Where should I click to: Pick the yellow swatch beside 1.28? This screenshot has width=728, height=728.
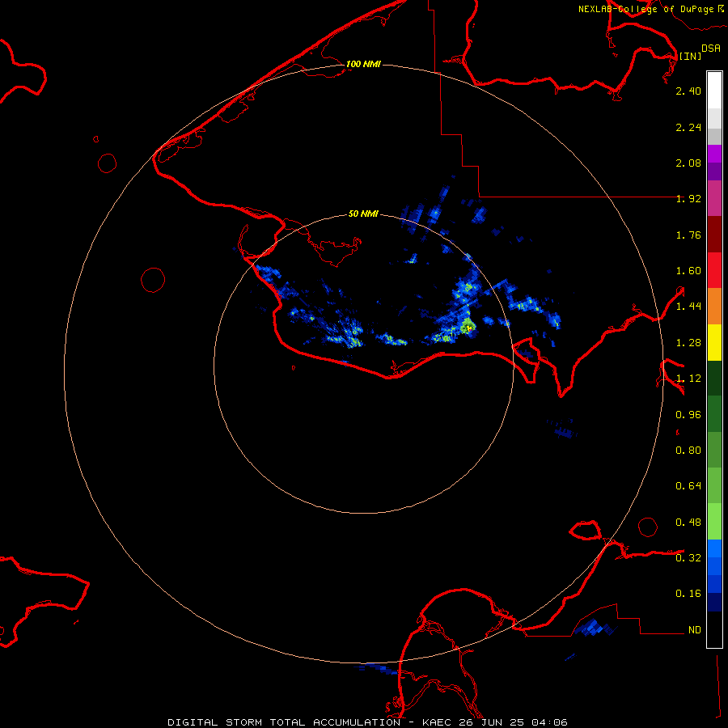click(x=714, y=342)
